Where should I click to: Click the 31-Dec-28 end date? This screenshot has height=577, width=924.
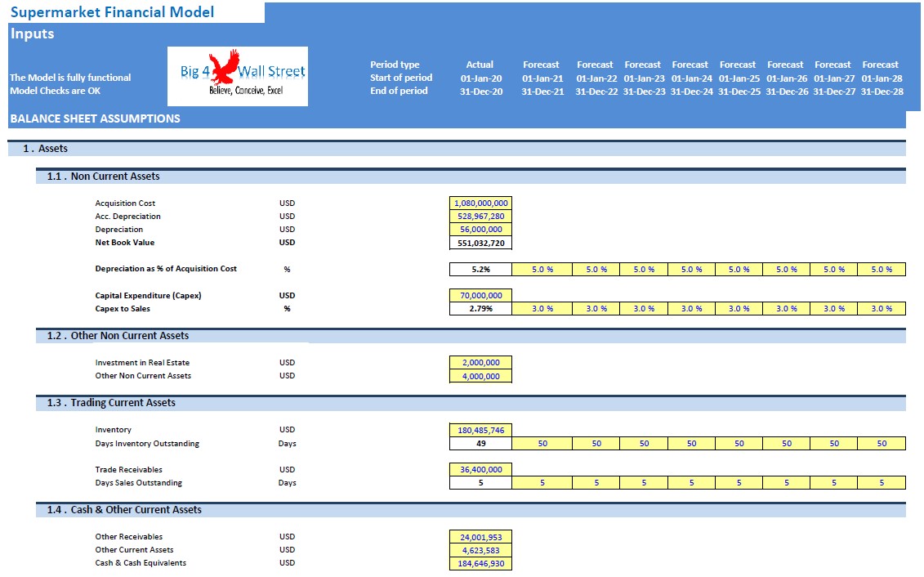point(882,92)
